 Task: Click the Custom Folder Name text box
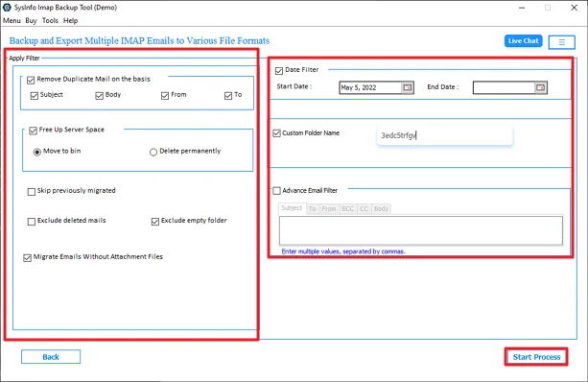coord(444,135)
